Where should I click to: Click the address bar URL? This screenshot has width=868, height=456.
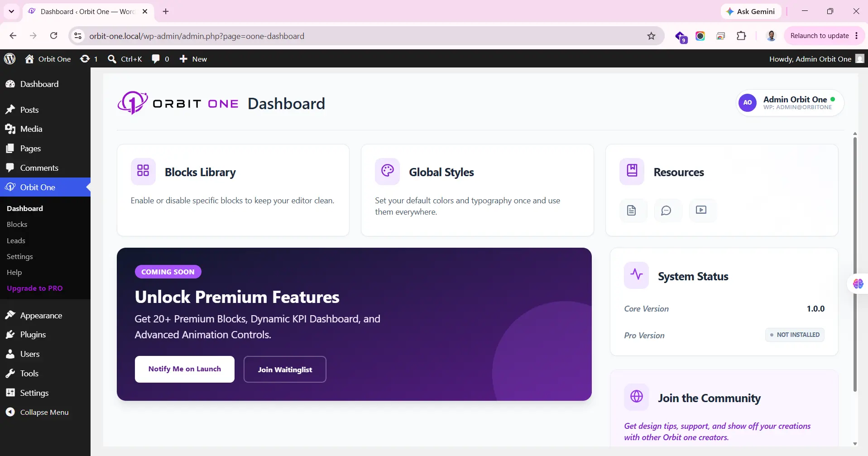coord(197,36)
